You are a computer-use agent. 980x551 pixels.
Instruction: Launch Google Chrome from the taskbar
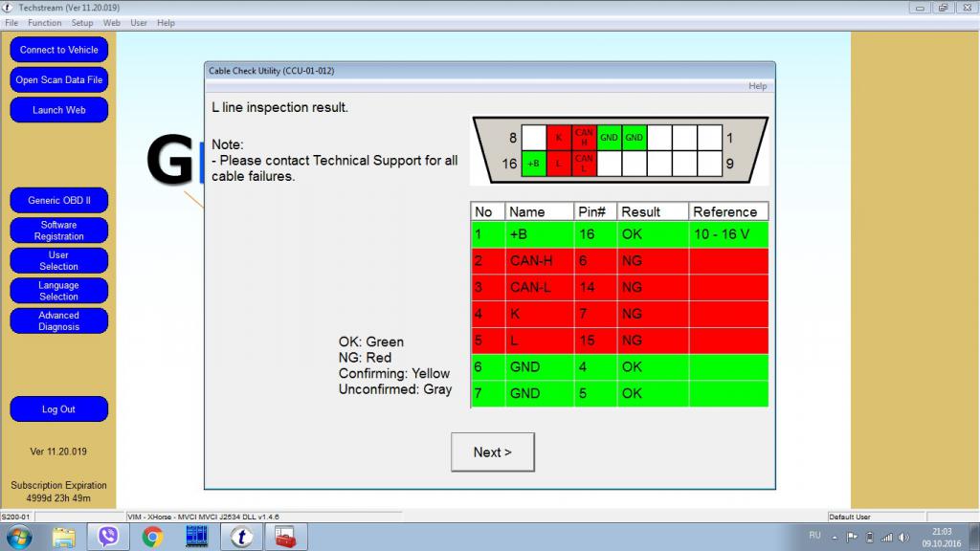tap(152, 537)
